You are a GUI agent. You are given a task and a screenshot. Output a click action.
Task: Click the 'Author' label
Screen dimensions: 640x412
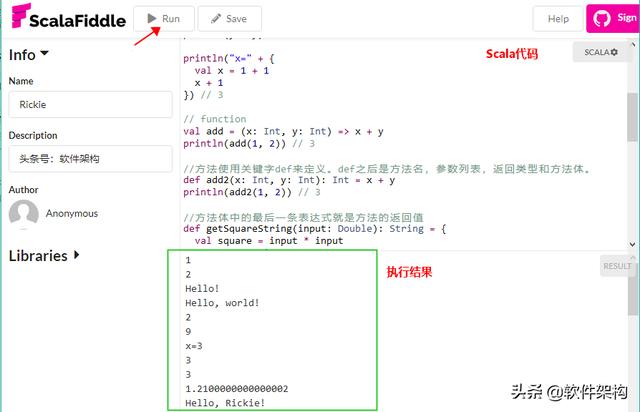pyautogui.click(x=23, y=190)
